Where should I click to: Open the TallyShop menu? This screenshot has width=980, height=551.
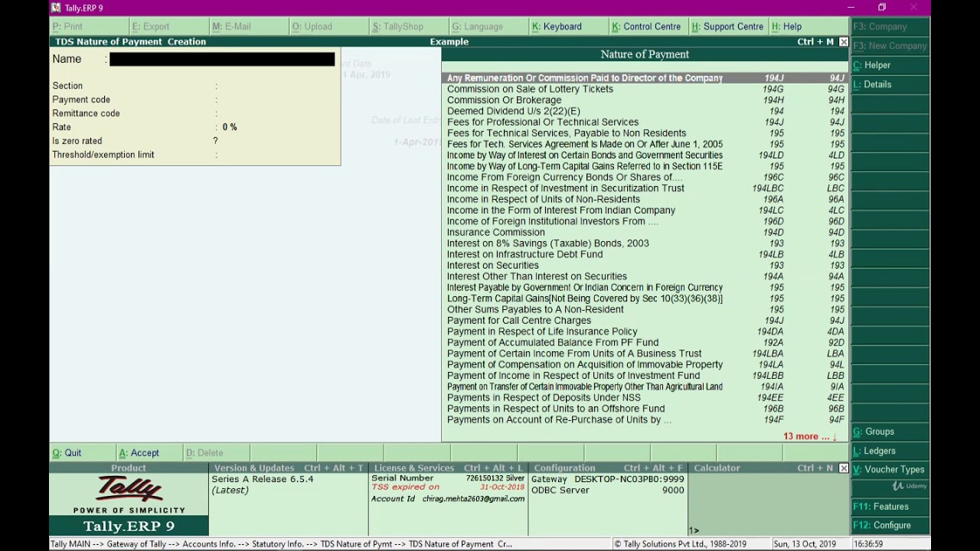pyautogui.click(x=398, y=27)
